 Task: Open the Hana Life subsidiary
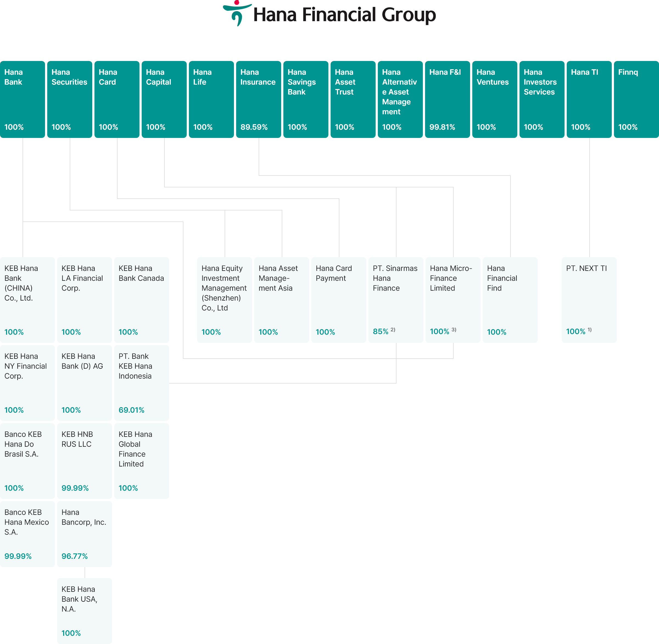pos(211,99)
